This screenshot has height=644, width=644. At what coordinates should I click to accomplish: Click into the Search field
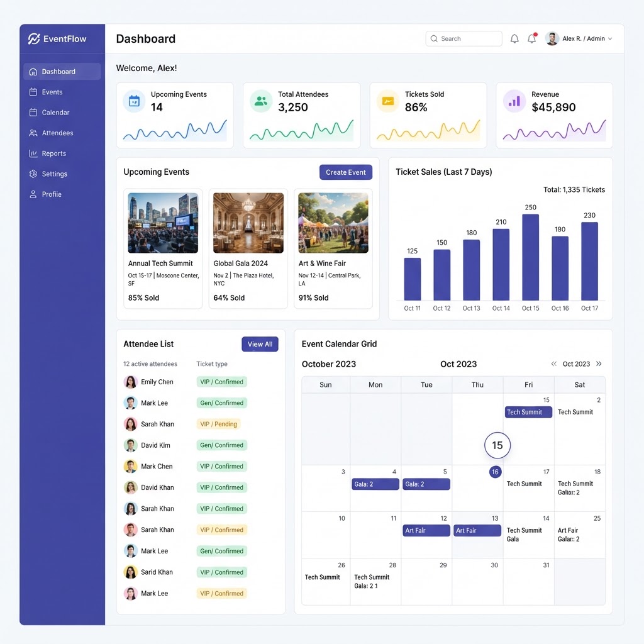click(464, 38)
